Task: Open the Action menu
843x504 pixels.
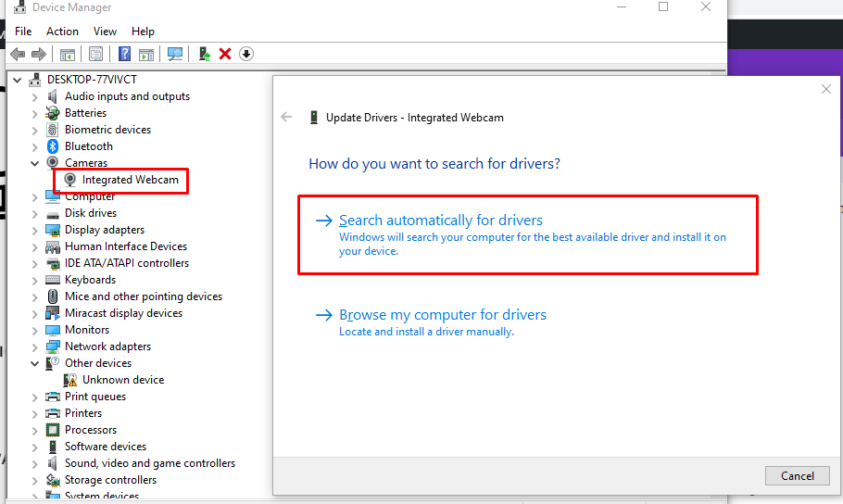Action: (62, 31)
